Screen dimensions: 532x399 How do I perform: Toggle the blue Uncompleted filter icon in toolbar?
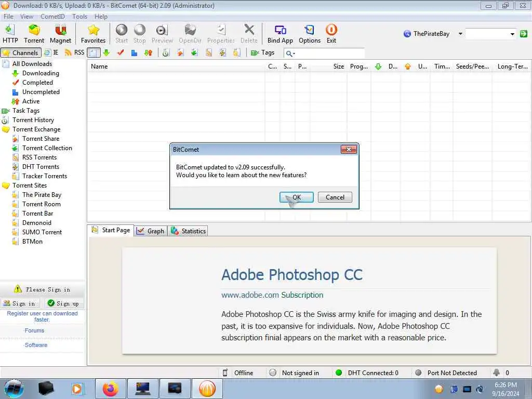click(135, 52)
